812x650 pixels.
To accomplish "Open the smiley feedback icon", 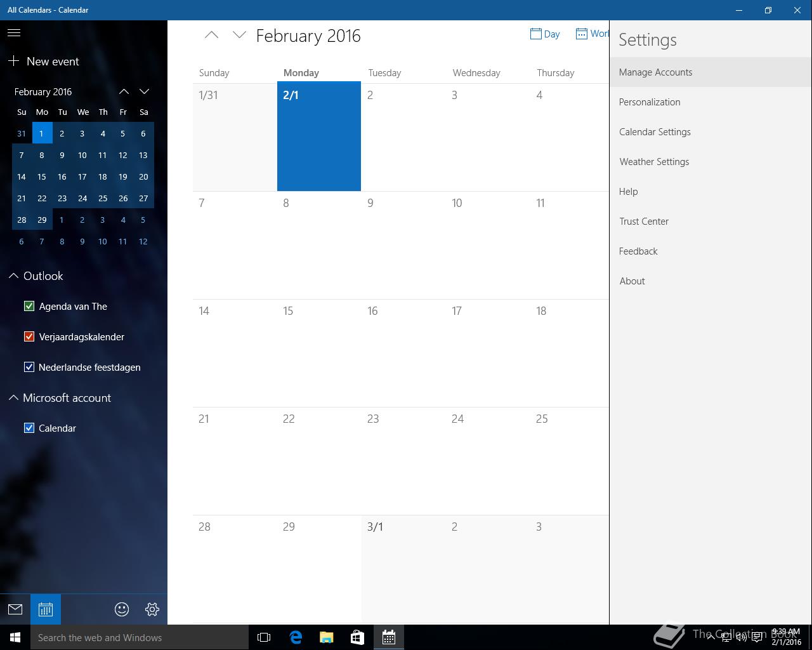I will [122, 609].
